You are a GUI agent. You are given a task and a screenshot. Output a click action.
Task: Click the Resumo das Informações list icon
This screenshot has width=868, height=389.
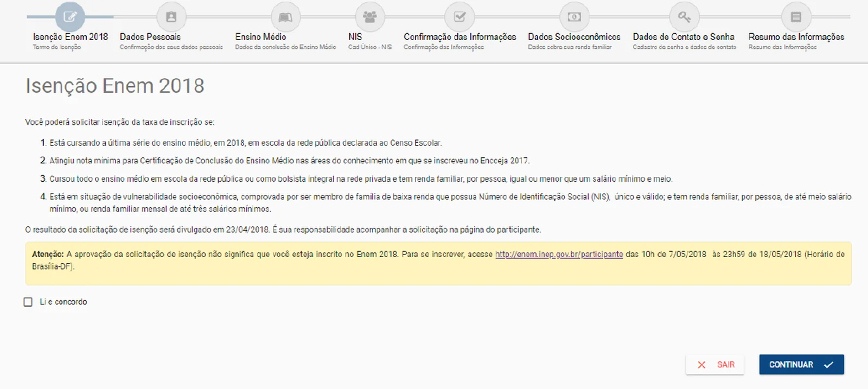[x=796, y=17]
